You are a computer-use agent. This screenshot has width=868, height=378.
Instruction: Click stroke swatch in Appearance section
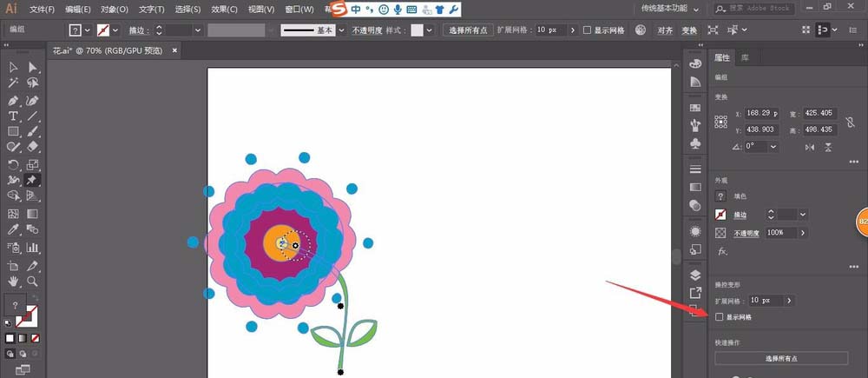pyautogui.click(x=720, y=215)
